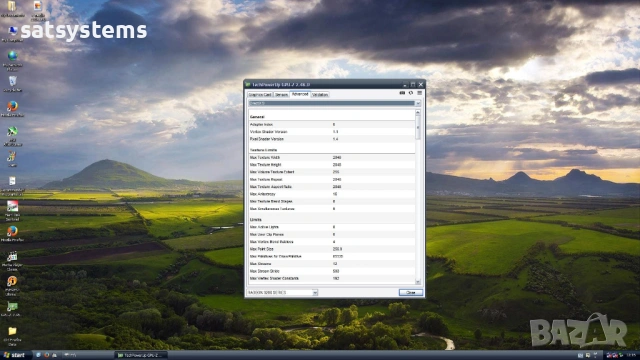Image resolution: width=640 pixels, height=360 pixels.
Task: Select the Max Texture Width row
Action: [x=331, y=158]
